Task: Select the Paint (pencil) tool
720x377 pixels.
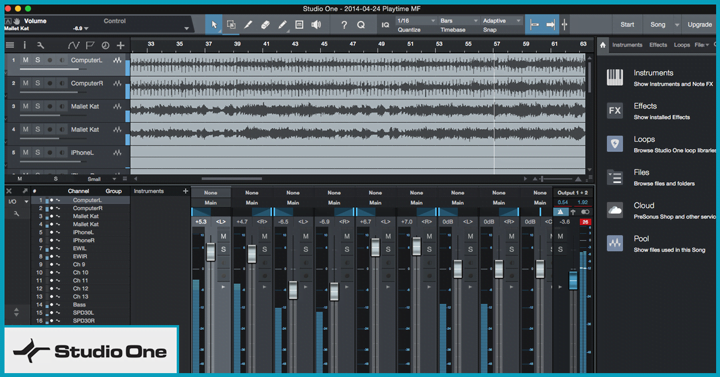Action: [x=282, y=25]
